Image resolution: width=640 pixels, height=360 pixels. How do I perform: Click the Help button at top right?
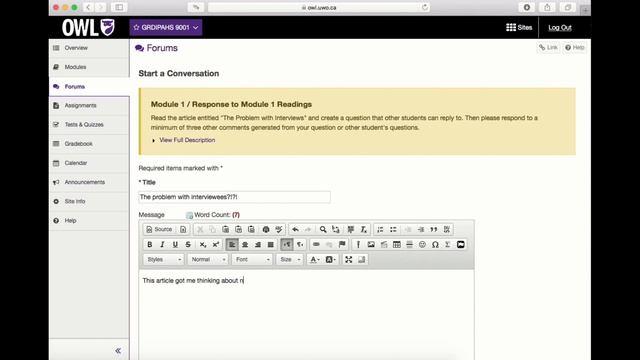[575, 48]
